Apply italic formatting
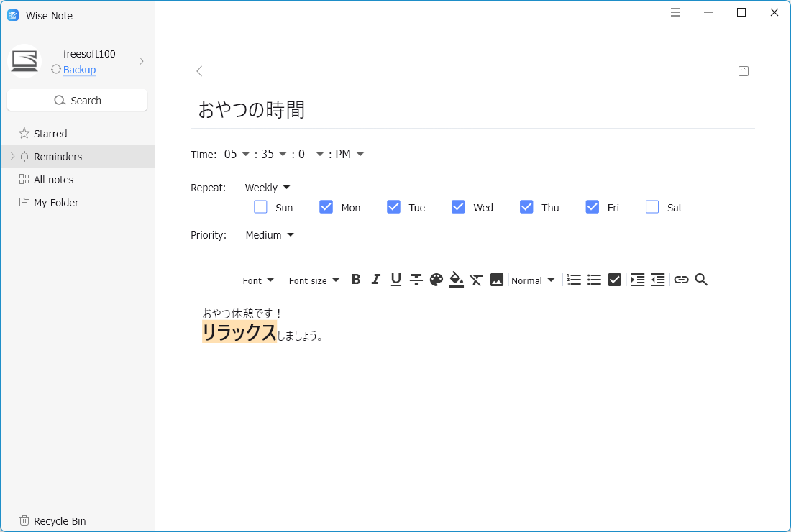Screen dimensions: 791x532 [375, 280]
